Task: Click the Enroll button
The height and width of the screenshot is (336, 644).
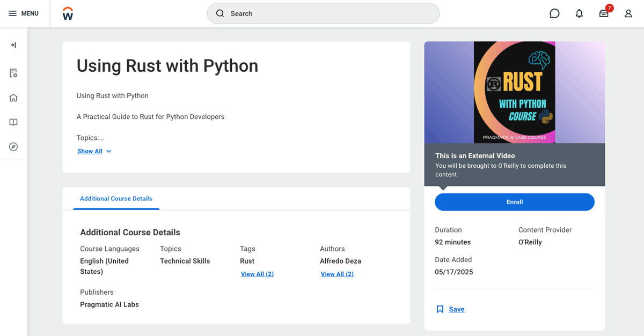Action: (515, 202)
